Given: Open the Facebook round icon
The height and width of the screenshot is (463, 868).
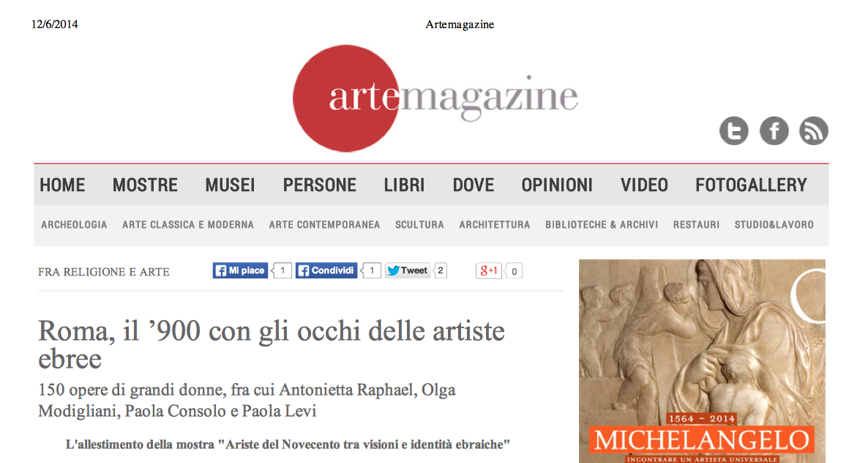Looking at the screenshot, I should (774, 130).
